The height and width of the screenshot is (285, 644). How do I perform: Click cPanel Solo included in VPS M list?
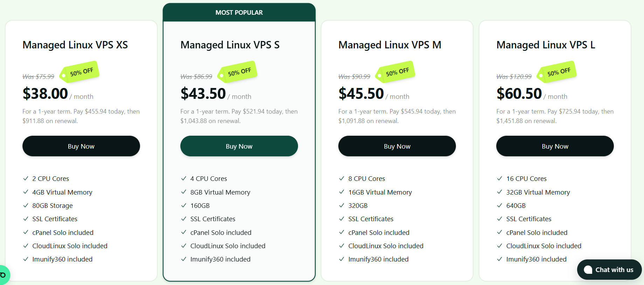(379, 232)
